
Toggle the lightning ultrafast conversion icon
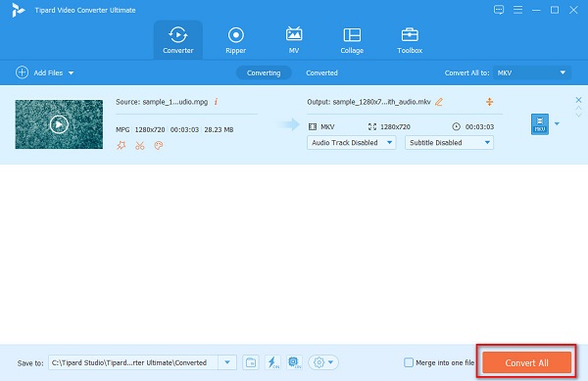coord(272,362)
